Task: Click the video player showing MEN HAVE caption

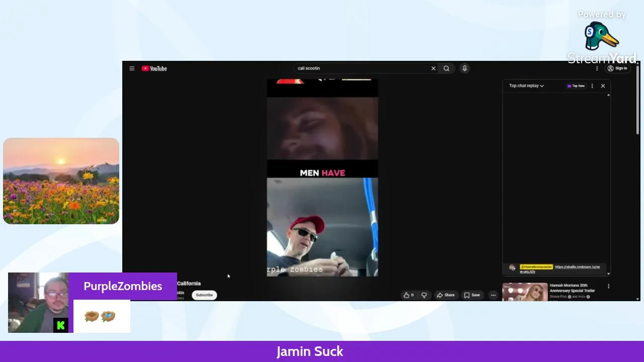Action: pyautogui.click(x=322, y=177)
